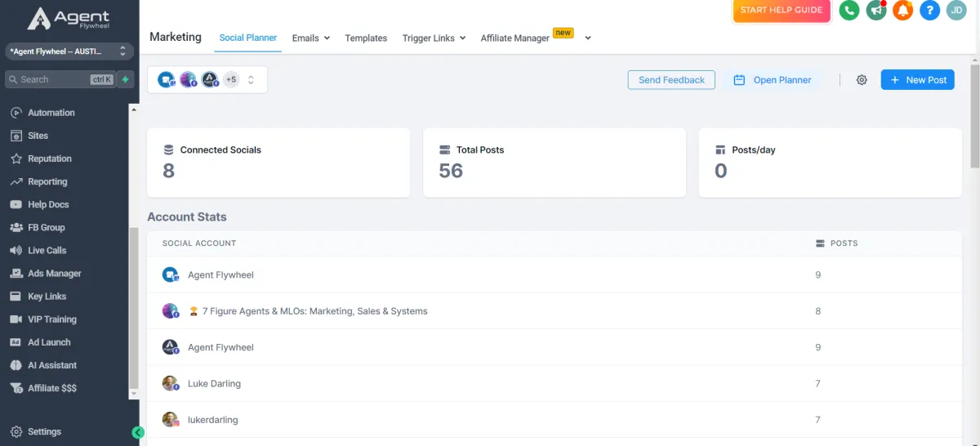Click the Posts/day card
Viewport: 980px width, 446px height.
(831, 162)
